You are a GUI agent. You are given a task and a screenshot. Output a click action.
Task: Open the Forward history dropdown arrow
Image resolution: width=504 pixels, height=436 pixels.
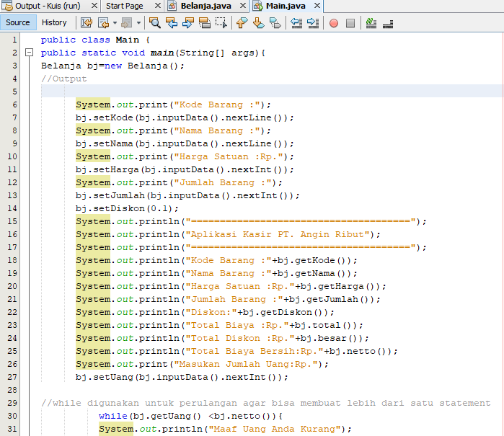[138, 23]
